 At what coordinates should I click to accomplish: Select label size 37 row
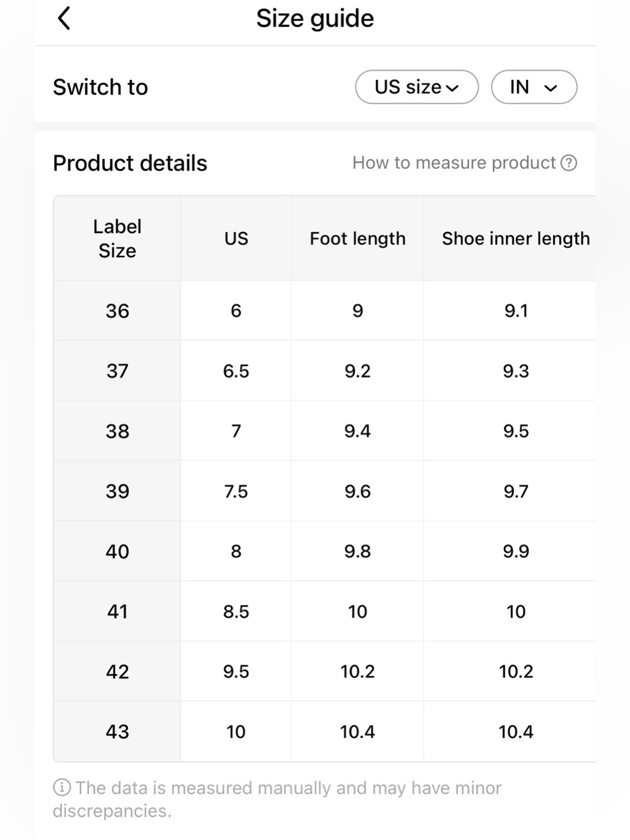pyautogui.click(x=324, y=371)
